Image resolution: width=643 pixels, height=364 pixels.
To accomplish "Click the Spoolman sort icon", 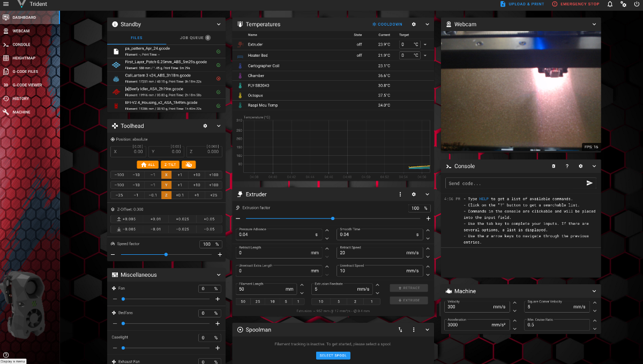I will (400, 330).
